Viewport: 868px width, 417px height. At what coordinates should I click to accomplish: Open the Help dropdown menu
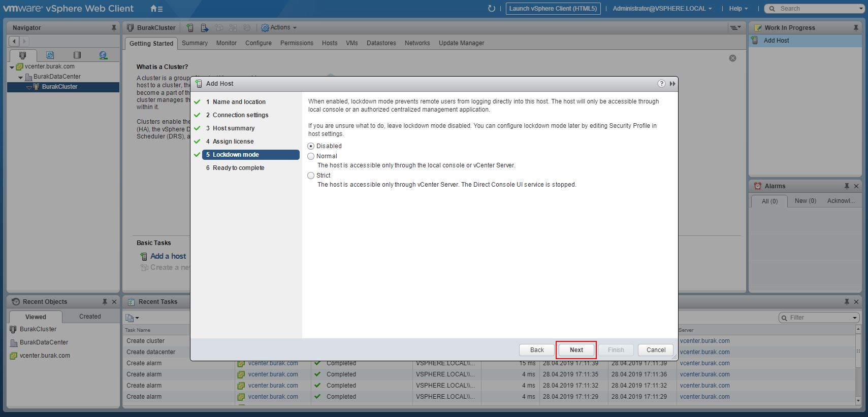pyautogui.click(x=738, y=9)
